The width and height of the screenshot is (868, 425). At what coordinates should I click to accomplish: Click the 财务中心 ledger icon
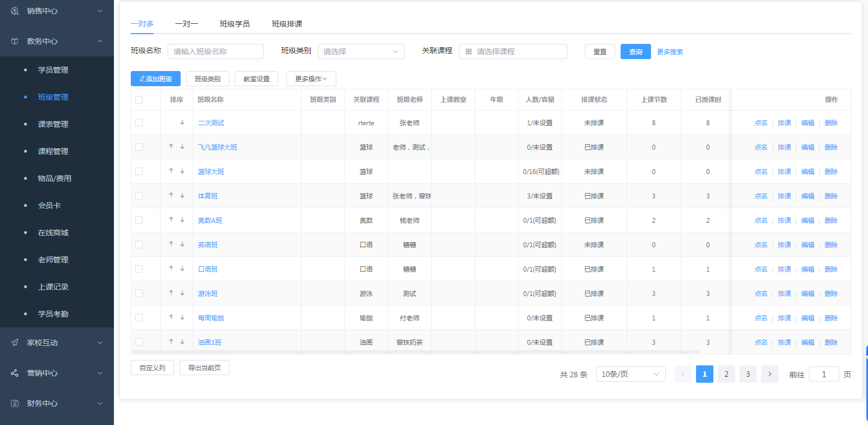tap(15, 403)
